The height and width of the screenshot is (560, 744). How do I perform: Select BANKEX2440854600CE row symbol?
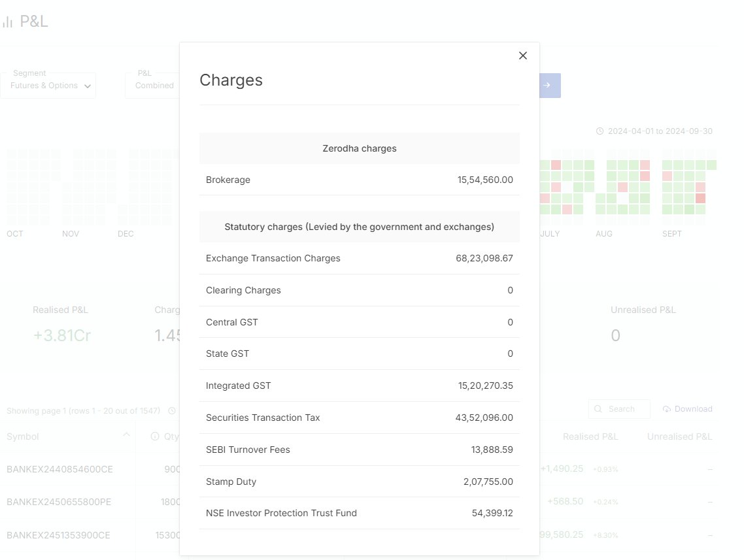59,469
